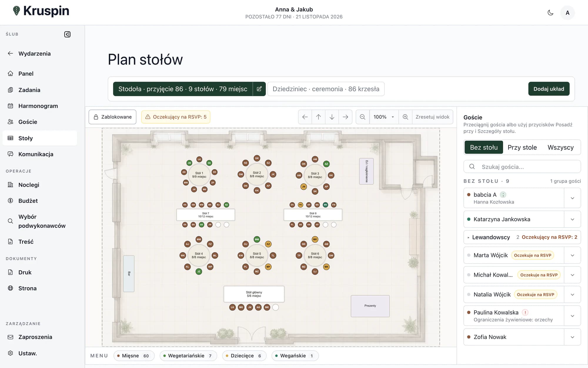The height and width of the screenshot is (368, 588).
Task: Show Przy stole guest filter
Action: coord(522,147)
